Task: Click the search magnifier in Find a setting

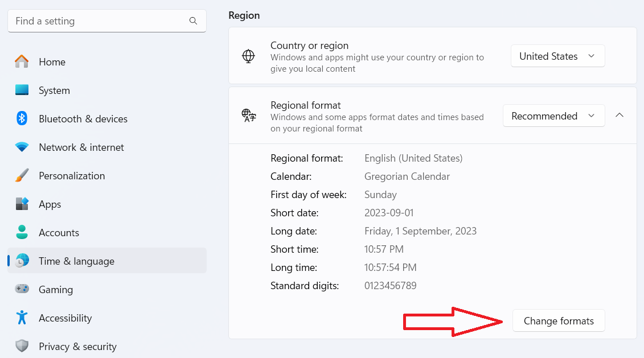Action: pos(193,20)
